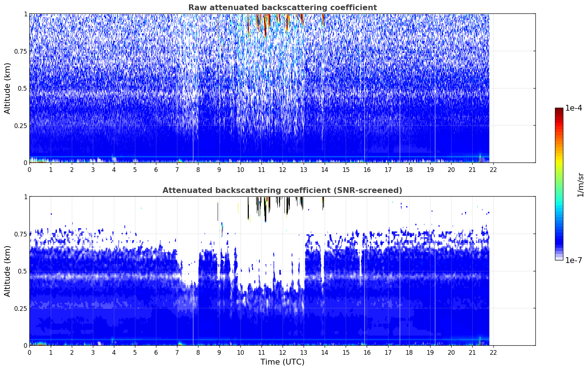Click the red end of the colorbar
Screen dimensions: 588x370
pyautogui.click(x=559, y=111)
